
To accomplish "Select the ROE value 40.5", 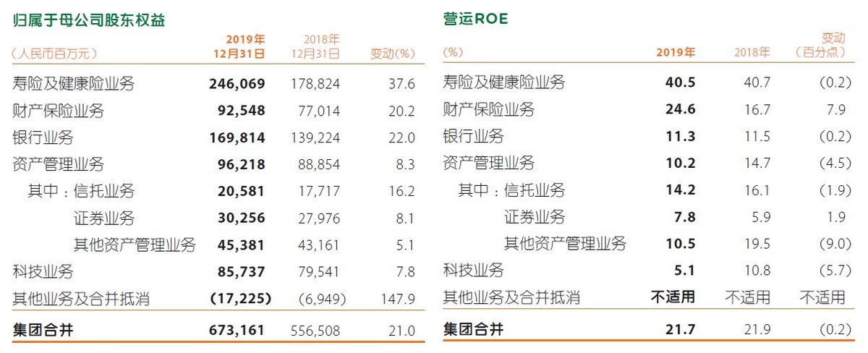I will 681,82.
